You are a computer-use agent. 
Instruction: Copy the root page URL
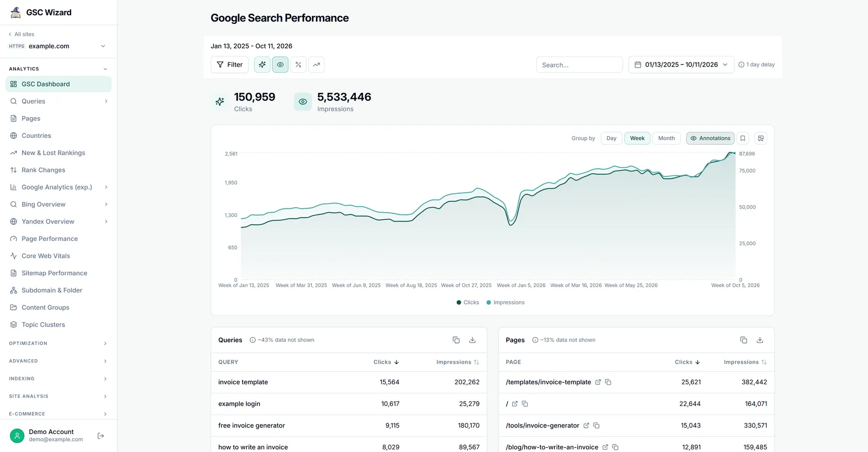pyautogui.click(x=525, y=404)
